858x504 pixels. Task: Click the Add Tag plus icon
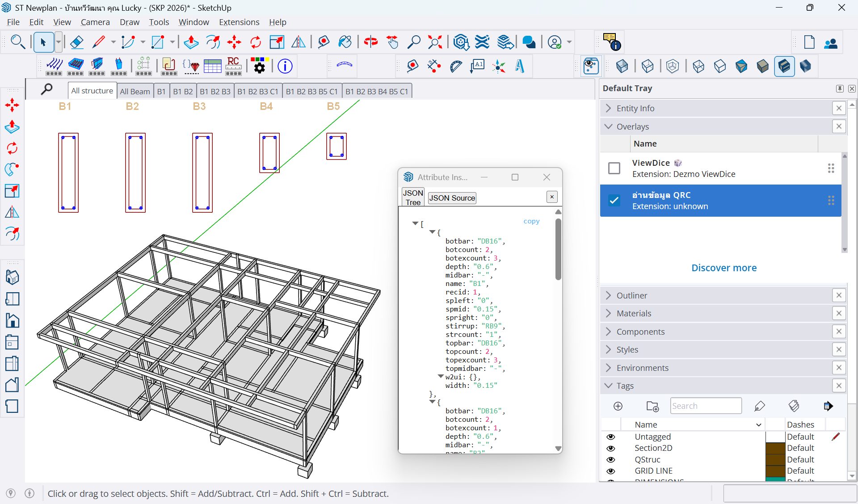(x=618, y=406)
